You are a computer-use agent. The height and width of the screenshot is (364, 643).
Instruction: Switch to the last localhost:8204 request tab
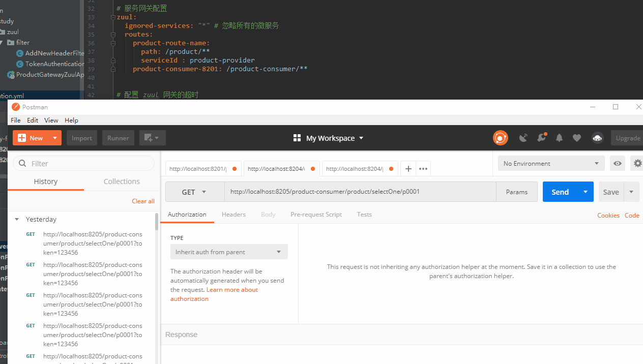pos(360,169)
